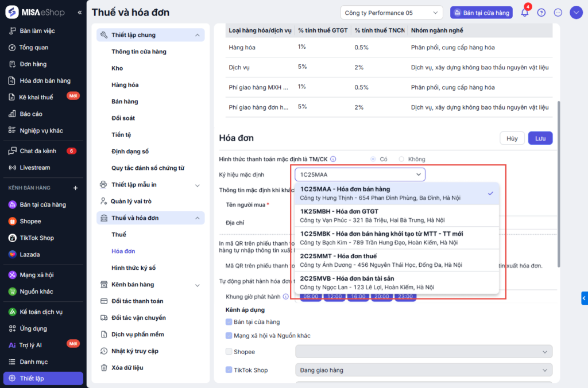Screen dimensions: 588x388
Task: Click Bán tại cửa hàng header button
Action: coord(482,13)
